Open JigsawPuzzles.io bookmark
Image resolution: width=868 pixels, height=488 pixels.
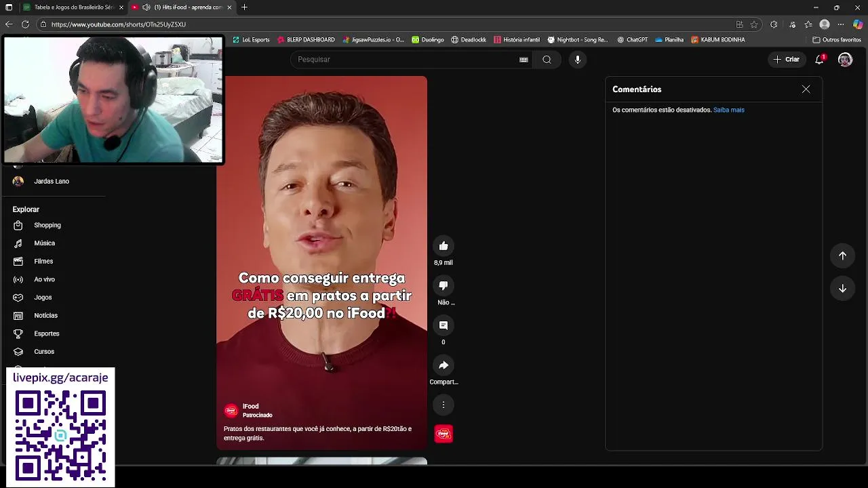click(x=373, y=40)
